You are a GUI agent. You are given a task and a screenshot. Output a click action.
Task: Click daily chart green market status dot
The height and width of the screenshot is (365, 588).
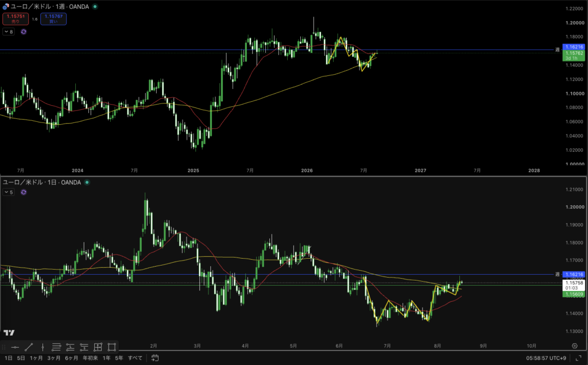87,182
